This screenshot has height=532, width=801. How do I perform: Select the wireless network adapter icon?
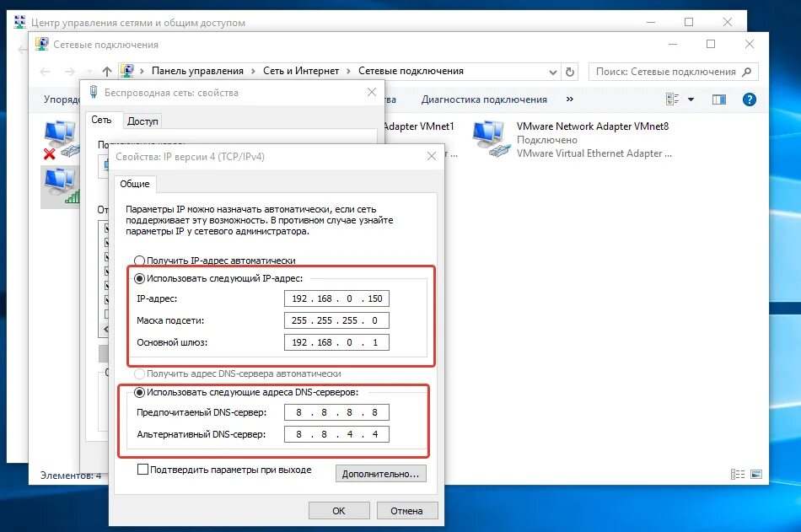point(61,187)
